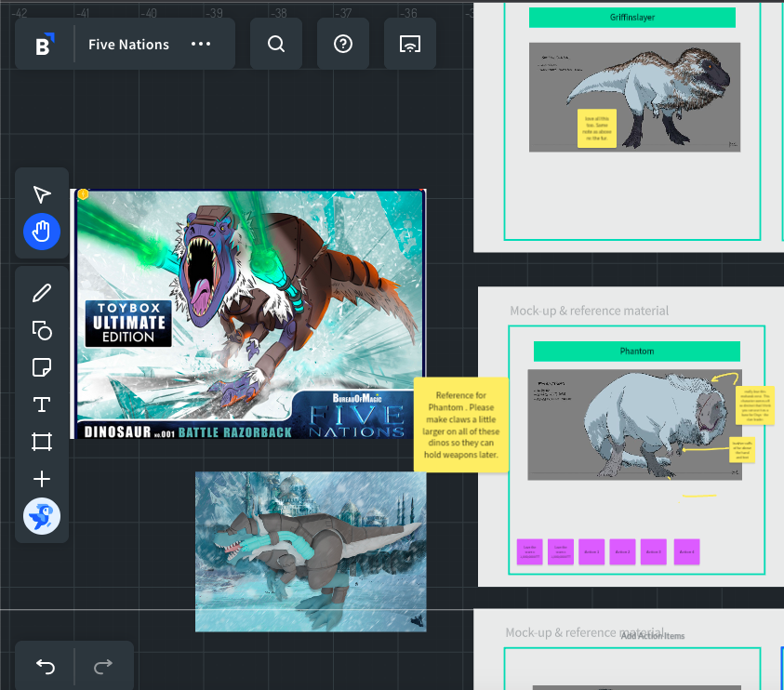The width and height of the screenshot is (784, 690).
Task: Select the arrow pointer tool
Action: 42,194
